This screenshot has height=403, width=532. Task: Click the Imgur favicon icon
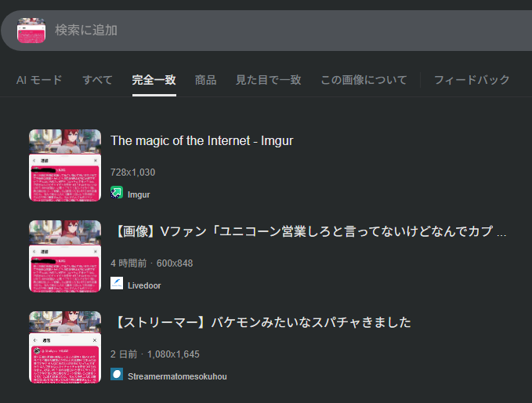click(x=117, y=193)
